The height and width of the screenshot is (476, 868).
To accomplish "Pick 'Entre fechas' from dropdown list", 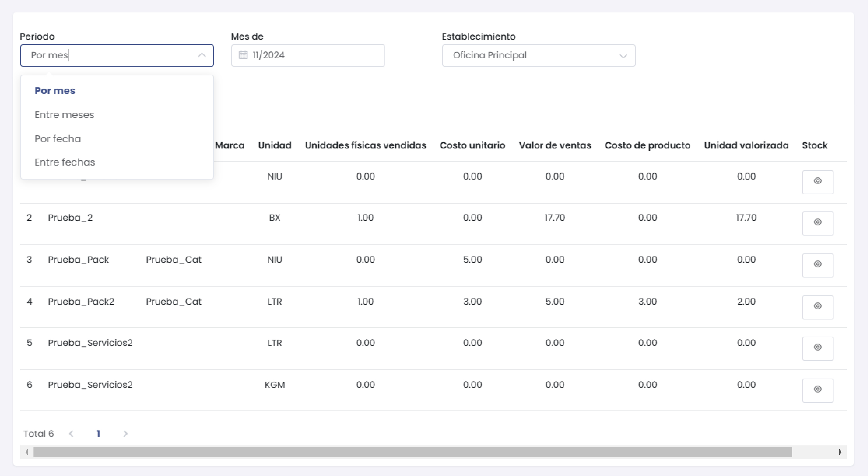I will pos(65,162).
